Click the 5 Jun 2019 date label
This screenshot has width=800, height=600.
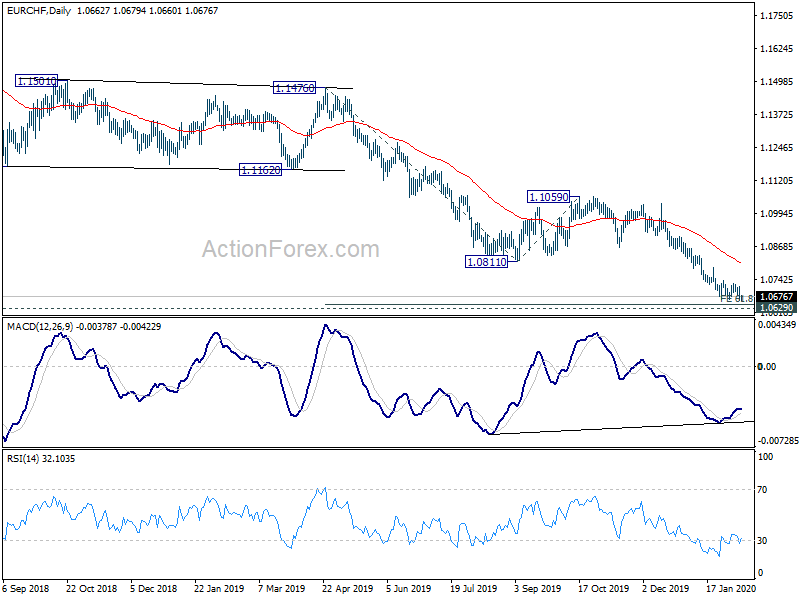[x=408, y=589]
